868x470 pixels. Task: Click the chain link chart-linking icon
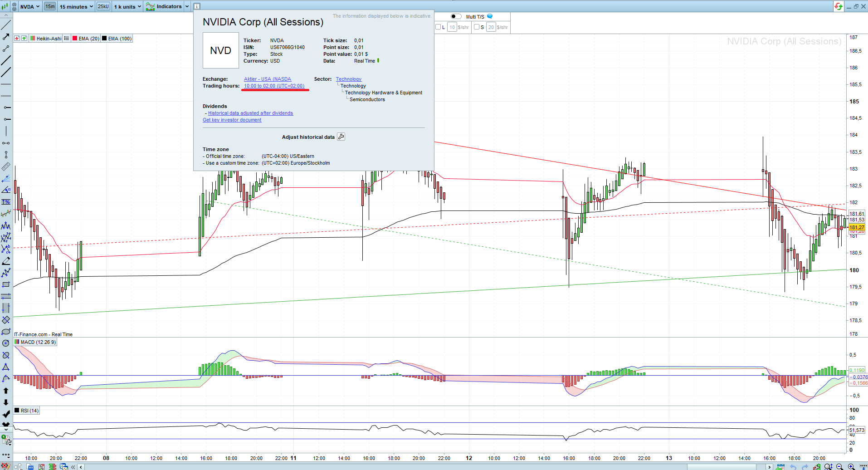coord(15,6)
